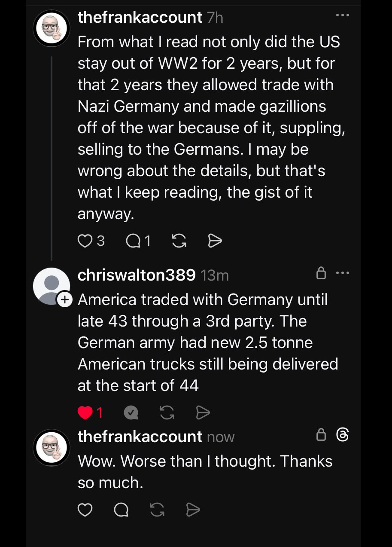Open more options on chriswalton389's reply
This screenshot has width=392, height=547.
pyautogui.click(x=343, y=273)
